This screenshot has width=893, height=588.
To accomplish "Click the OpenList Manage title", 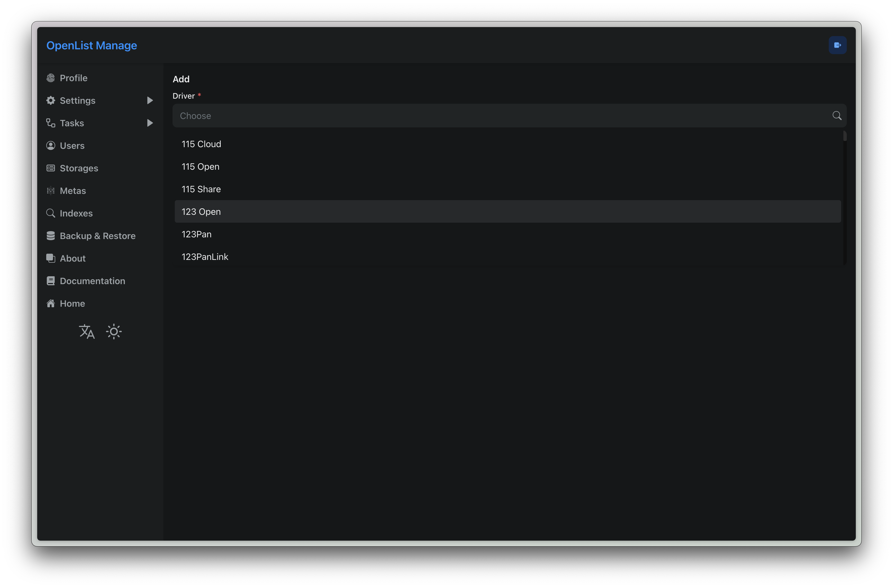I will pyautogui.click(x=92, y=45).
